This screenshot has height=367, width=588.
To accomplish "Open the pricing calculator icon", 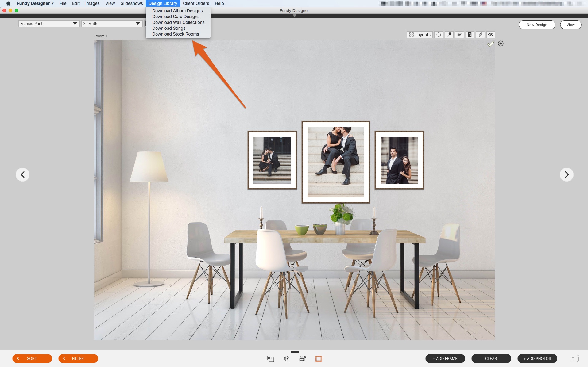I will (470, 35).
